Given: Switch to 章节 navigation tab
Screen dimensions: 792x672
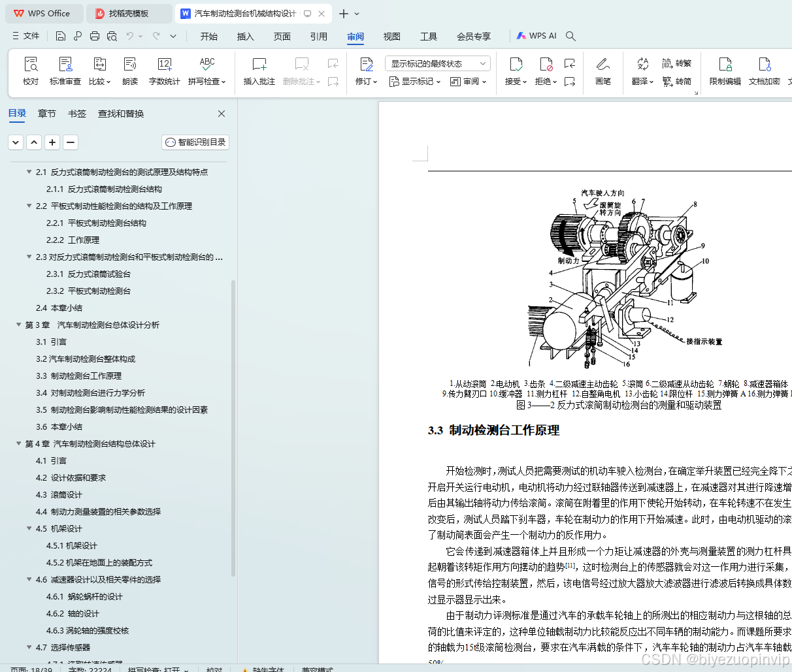Looking at the screenshot, I should pos(47,114).
